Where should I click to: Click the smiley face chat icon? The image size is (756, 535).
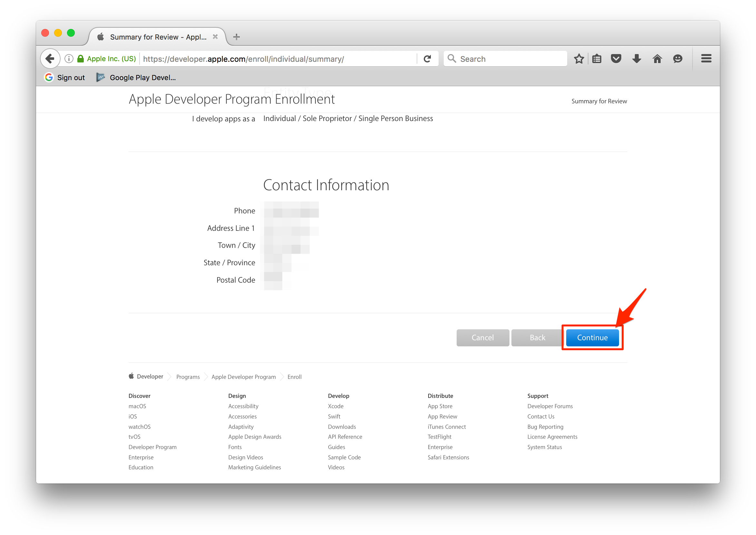click(677, 59)
